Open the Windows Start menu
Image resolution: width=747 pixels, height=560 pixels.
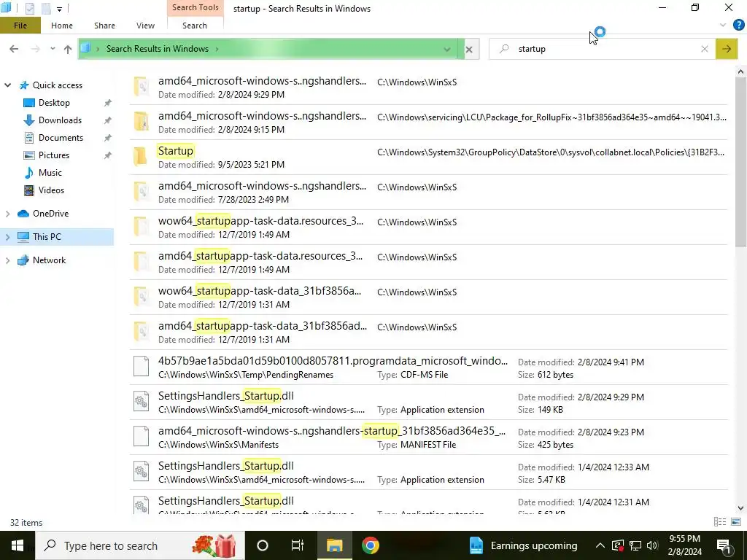click(18, 545)
